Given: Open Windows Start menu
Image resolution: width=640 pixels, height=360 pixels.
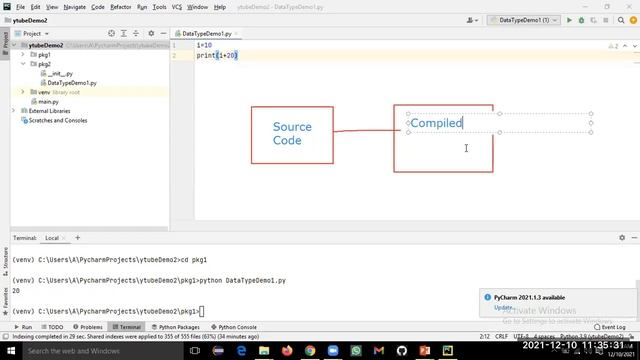Looking at the screenshot, I should coord(11,351).
